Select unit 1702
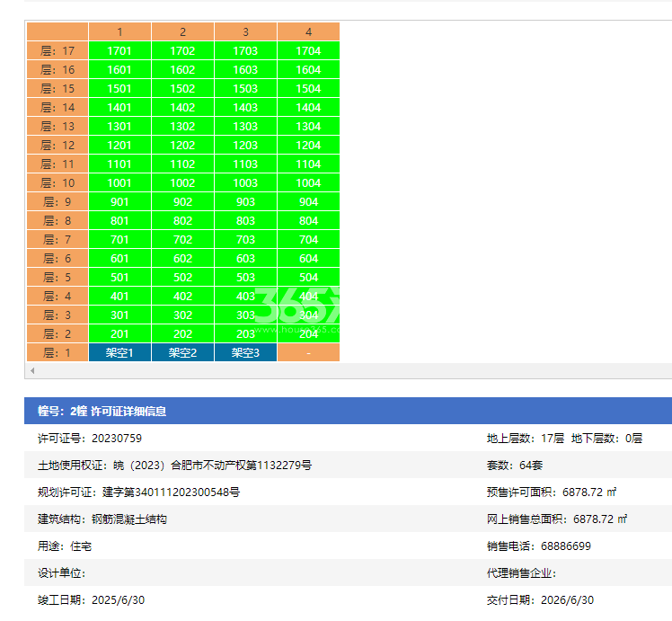Screen dimensions: 672x621 point(182,50)
